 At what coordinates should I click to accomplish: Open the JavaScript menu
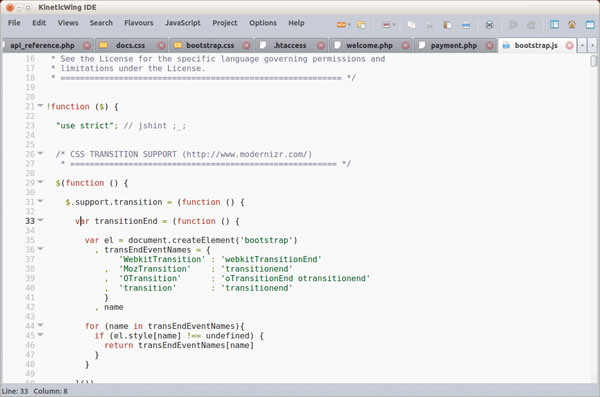click(183, 23)
